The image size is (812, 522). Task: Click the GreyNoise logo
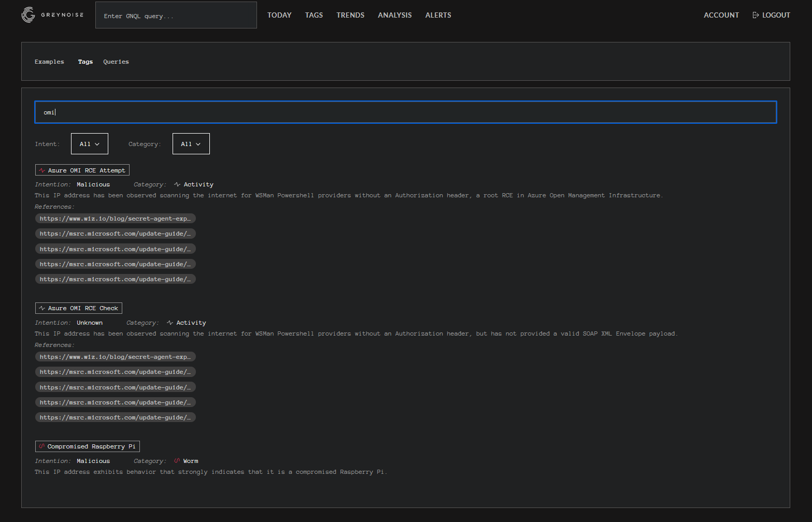52,15
